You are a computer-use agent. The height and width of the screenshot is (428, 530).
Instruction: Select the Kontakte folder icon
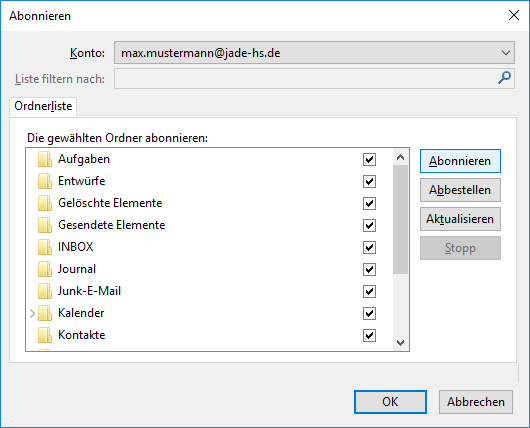coord(45,335)
